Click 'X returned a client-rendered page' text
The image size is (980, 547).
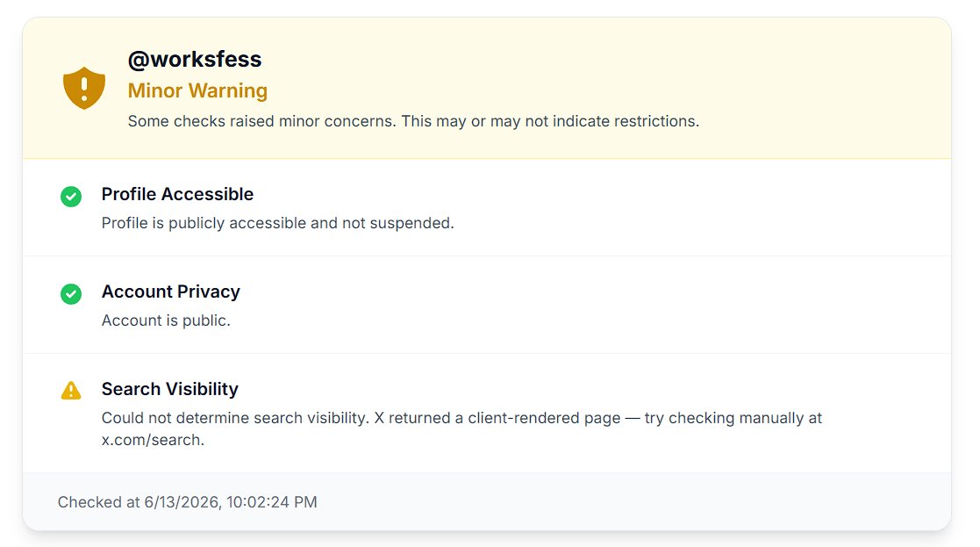[x=497, y=418]
